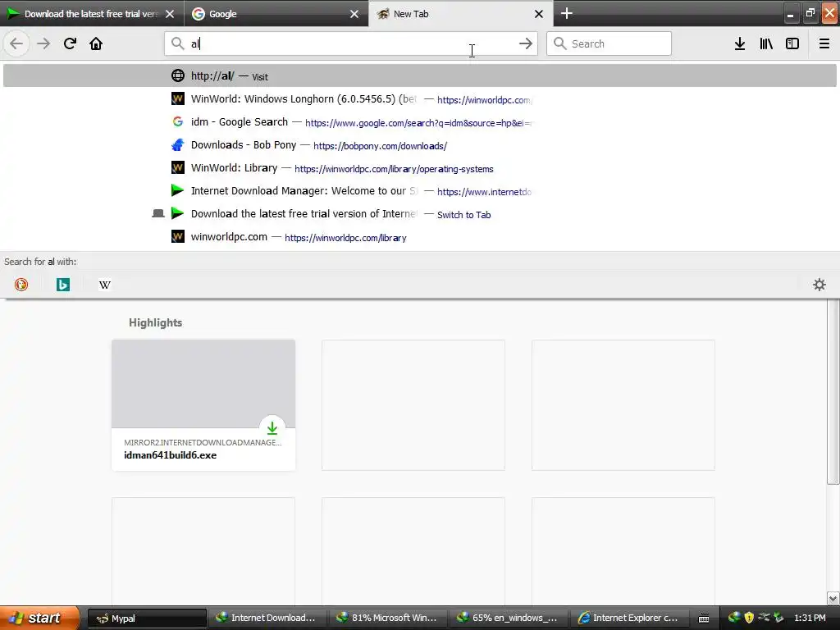Visit http://al/ suggestion

click(x=419, y=76)
